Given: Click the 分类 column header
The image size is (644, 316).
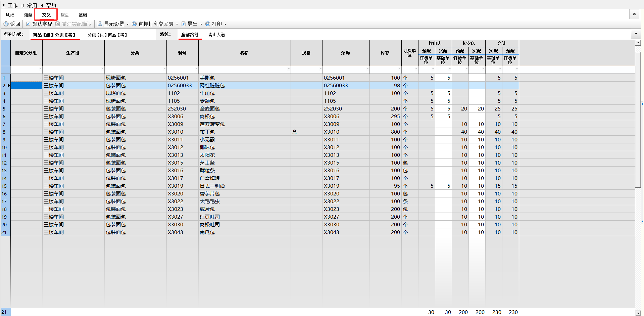Looking at the screenshot, I should click(135, 53).
